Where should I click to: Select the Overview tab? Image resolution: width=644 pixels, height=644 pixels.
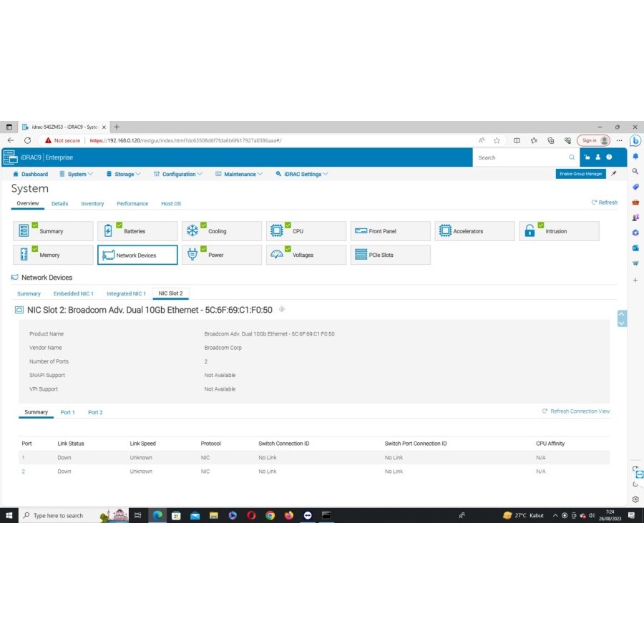coord(27,203)
